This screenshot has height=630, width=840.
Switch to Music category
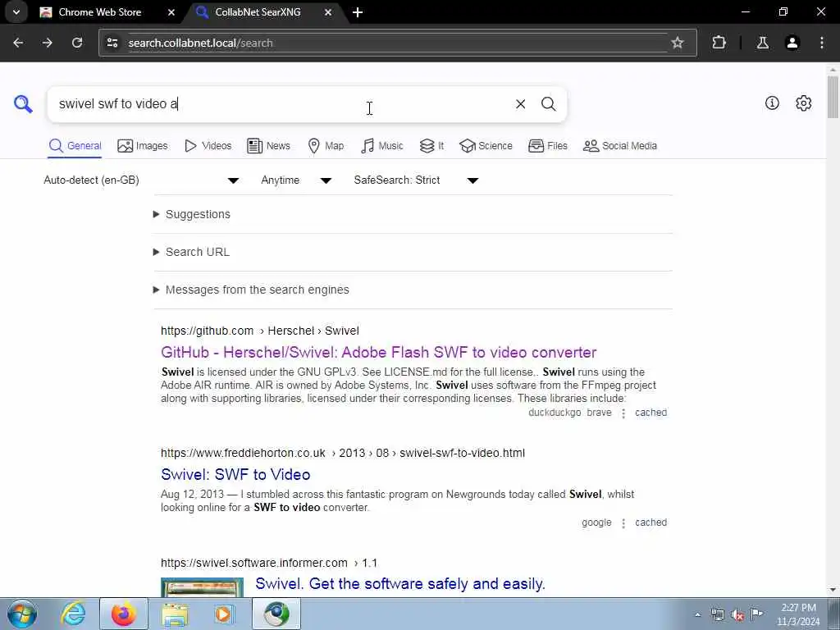[382, 146]
